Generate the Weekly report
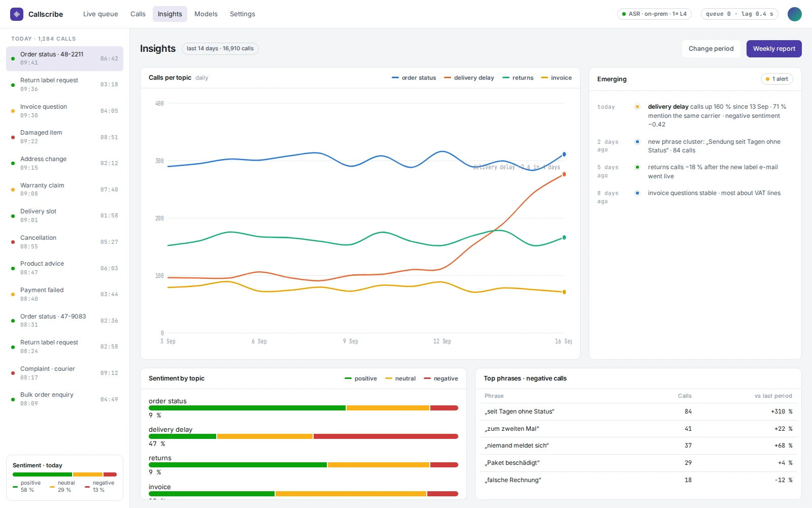Image resolution: width=812 pixels, height=508 pixels. [774, 49]
